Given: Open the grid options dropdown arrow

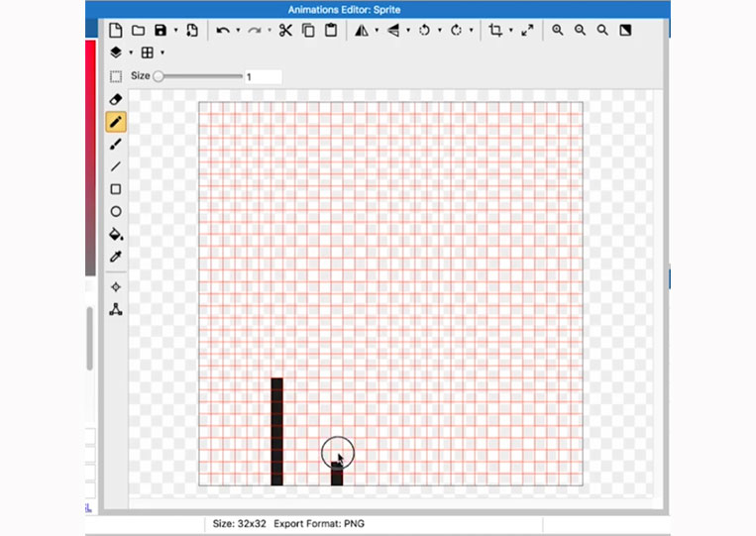Looking at the screenshot, I should click(x=162, y=53).
